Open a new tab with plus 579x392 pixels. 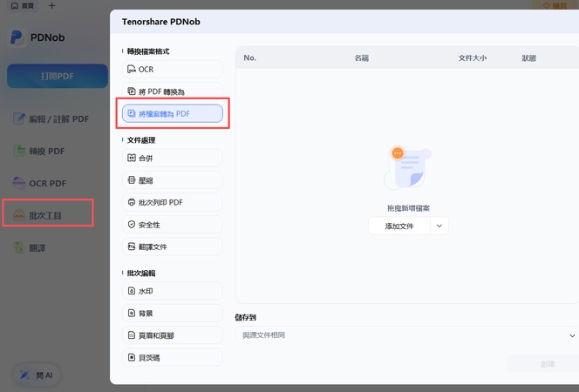tap(51, 5)
